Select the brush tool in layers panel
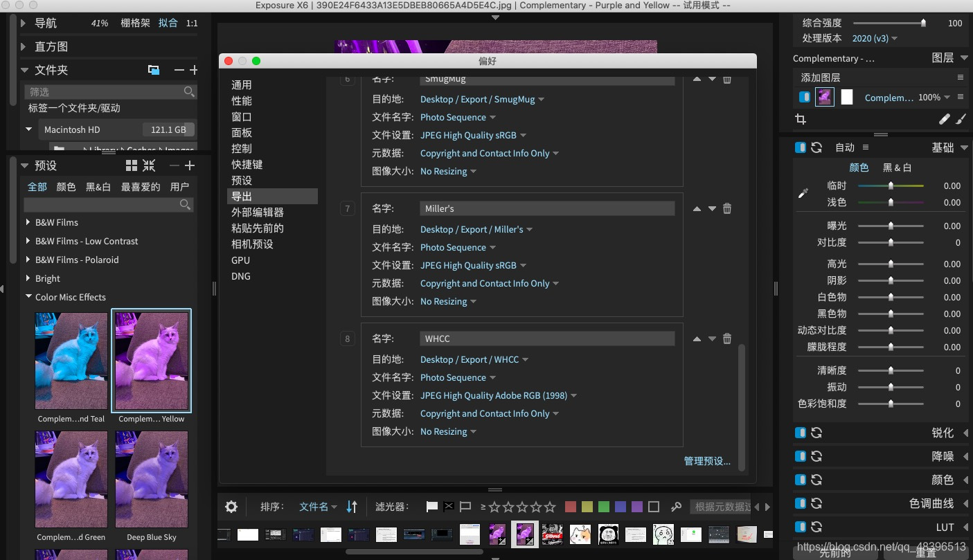The image size is (973, 560). [x=961, y=119]
